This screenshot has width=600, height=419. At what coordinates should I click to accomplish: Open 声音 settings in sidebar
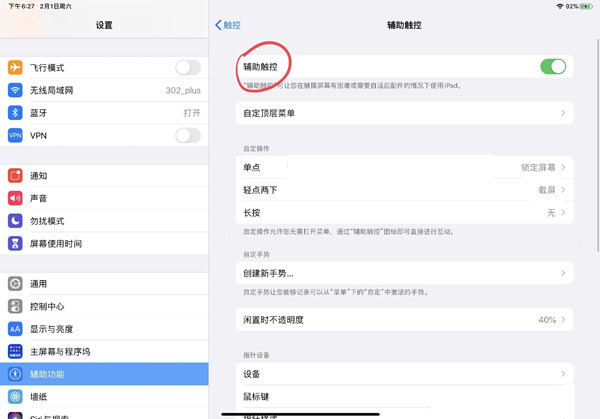(x=104, y=198)
